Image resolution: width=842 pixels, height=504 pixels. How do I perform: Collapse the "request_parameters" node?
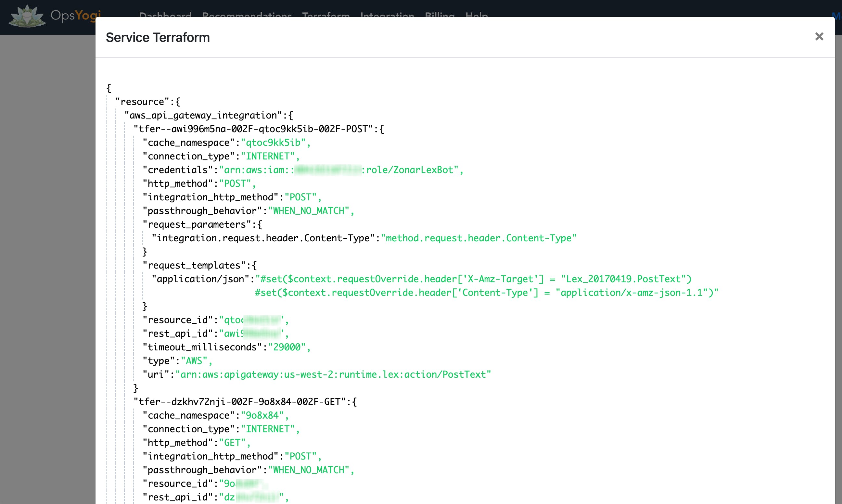pos(260,224)
